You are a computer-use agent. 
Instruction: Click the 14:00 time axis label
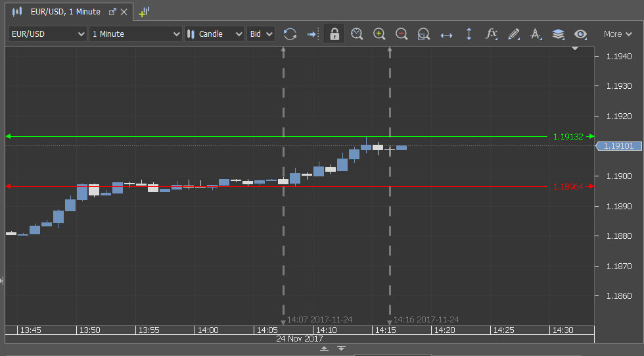click(x=208, y=330)
